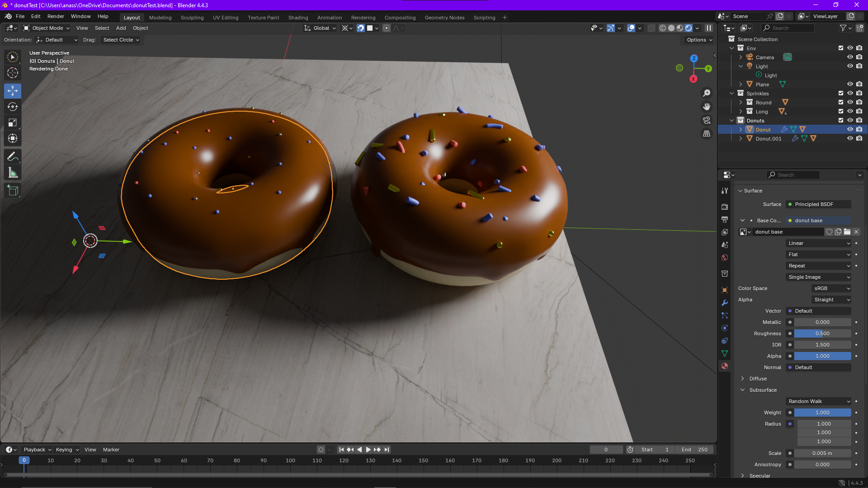Open the Keying popover in timeline
This screenshot has width=868, height=488.
coord(67,450)
